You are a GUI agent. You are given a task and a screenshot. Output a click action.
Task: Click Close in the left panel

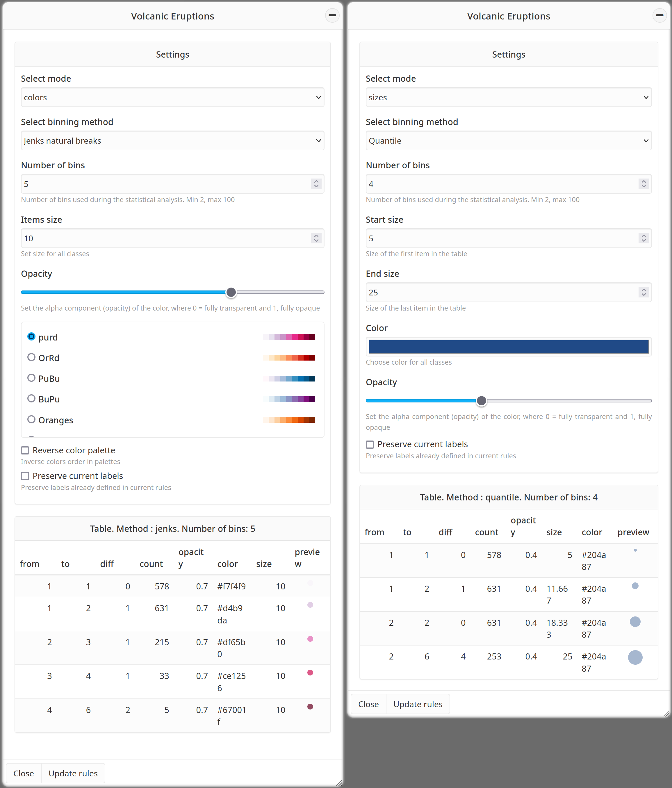point(24,773)
